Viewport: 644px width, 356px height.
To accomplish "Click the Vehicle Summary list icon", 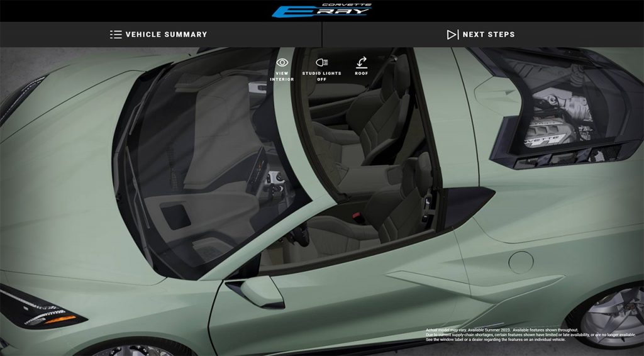I will click(116, 35).
